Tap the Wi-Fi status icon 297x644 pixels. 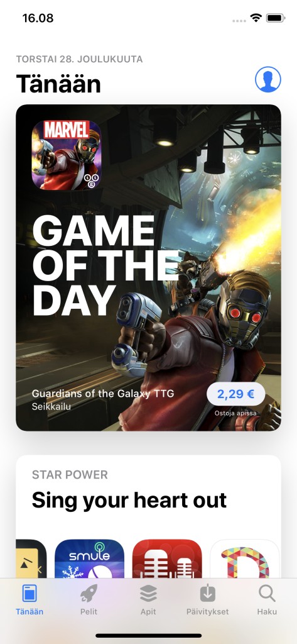click(x=256, y=18)
